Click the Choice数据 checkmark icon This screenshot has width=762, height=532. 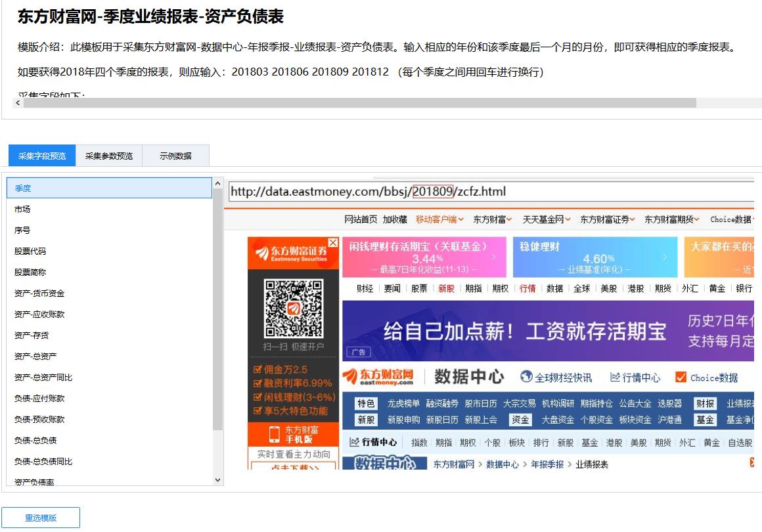coord(681,377)
